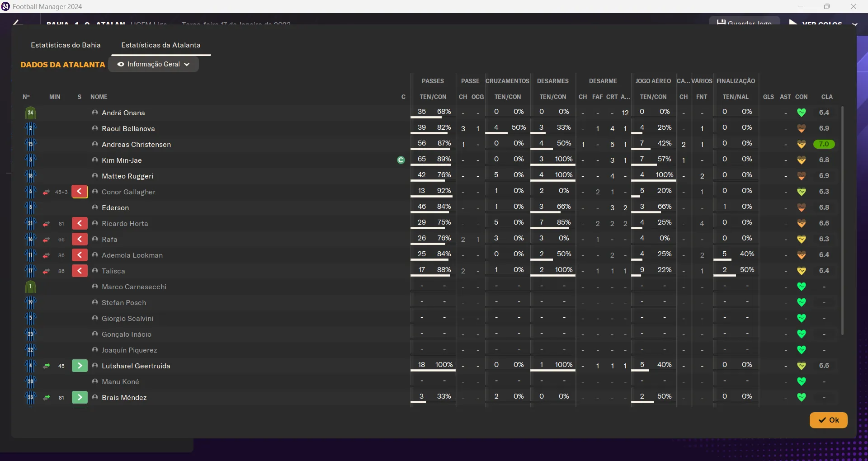Click Gonçalo Inácio shirt icon
The height and width of the screenshot is (461, 868).
click(30, 334)
